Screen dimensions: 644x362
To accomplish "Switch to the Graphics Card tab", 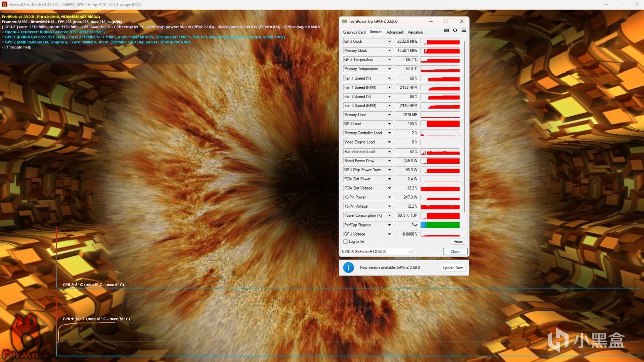I will click(x=354, y=32).
